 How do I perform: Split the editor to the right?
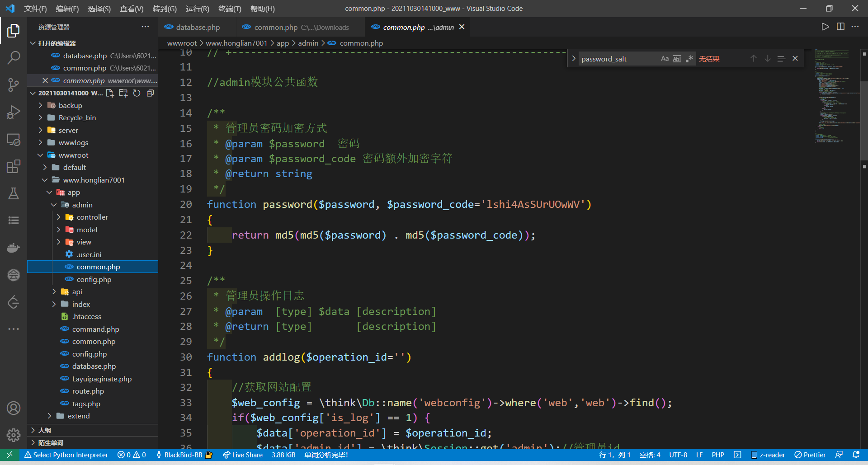click(x=840, y=27)
